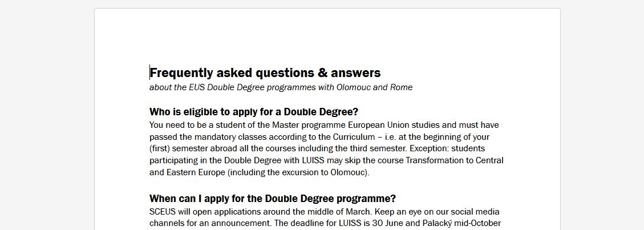Click the italic subtitle about EUS Double Degree
644x230 pixels.
click(281, 87)
